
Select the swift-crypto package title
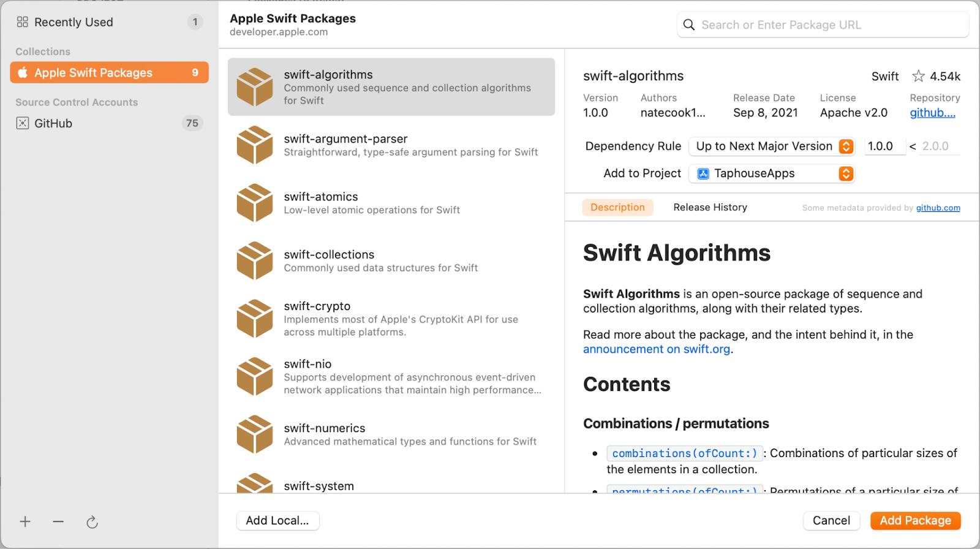pos(317,306)
